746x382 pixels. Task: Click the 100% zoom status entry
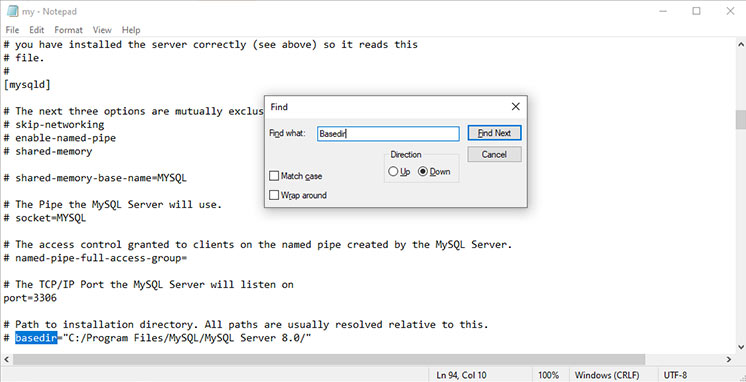[x=549, y=375]
